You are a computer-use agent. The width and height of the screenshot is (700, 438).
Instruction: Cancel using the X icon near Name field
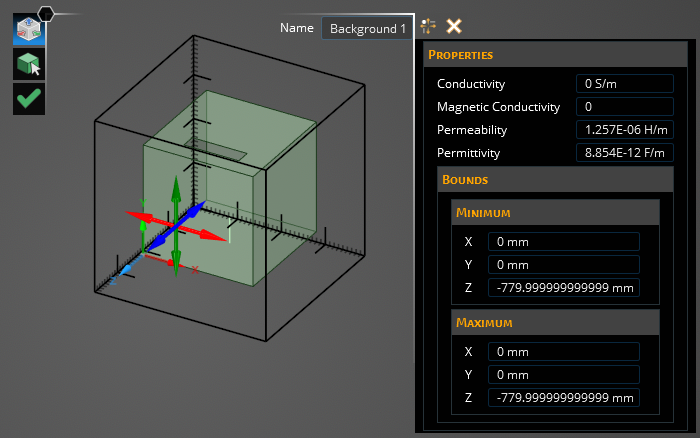(x=454, y=26)
